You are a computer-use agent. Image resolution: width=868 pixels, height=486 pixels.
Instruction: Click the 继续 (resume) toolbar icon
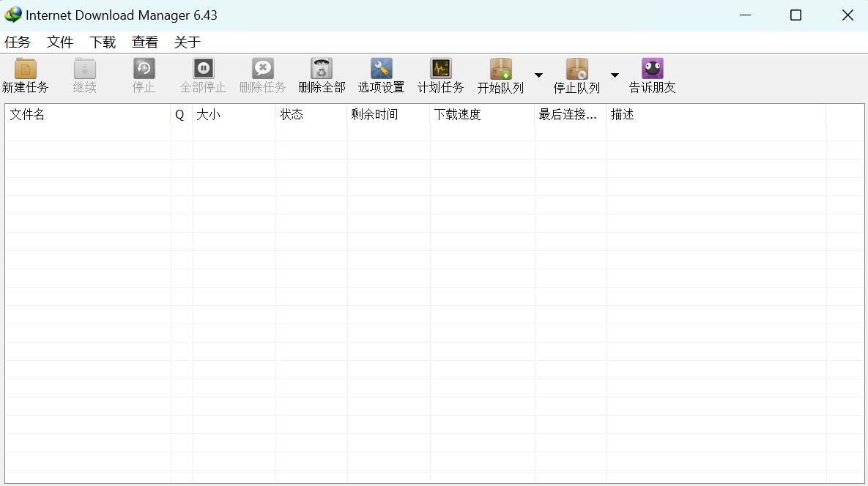pyautogui.click(x=85, y=69)
